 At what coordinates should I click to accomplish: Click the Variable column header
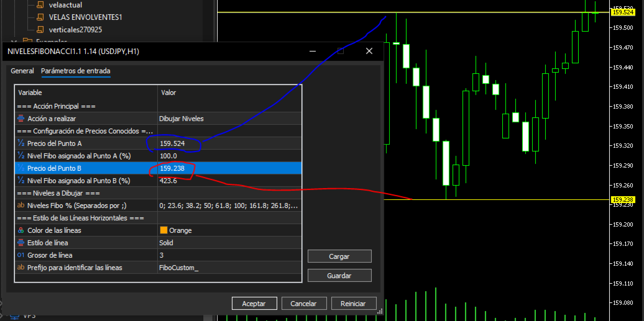pos(86,93)
